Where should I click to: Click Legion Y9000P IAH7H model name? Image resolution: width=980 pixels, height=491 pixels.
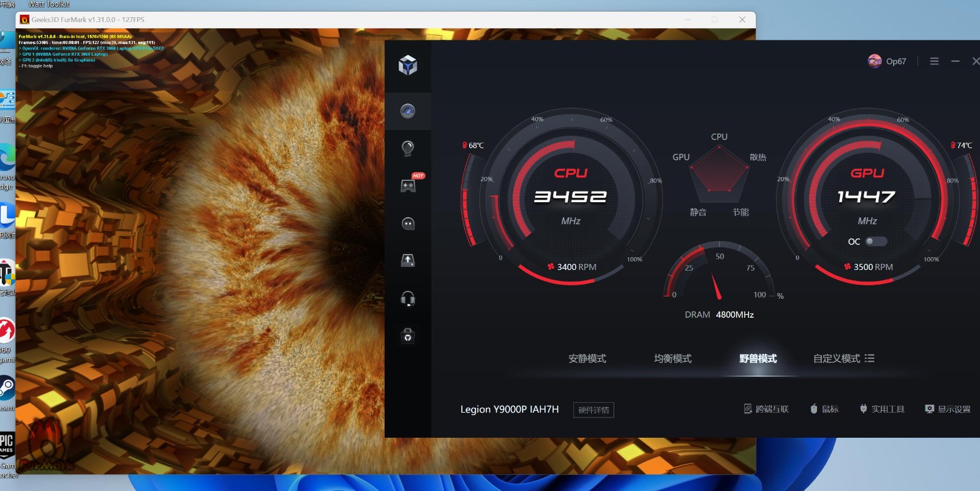[510, 410]
